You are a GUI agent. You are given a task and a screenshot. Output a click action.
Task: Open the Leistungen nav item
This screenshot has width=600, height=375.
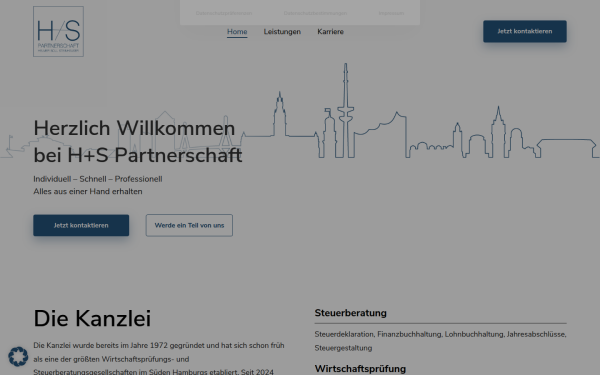tap(282, 32)
